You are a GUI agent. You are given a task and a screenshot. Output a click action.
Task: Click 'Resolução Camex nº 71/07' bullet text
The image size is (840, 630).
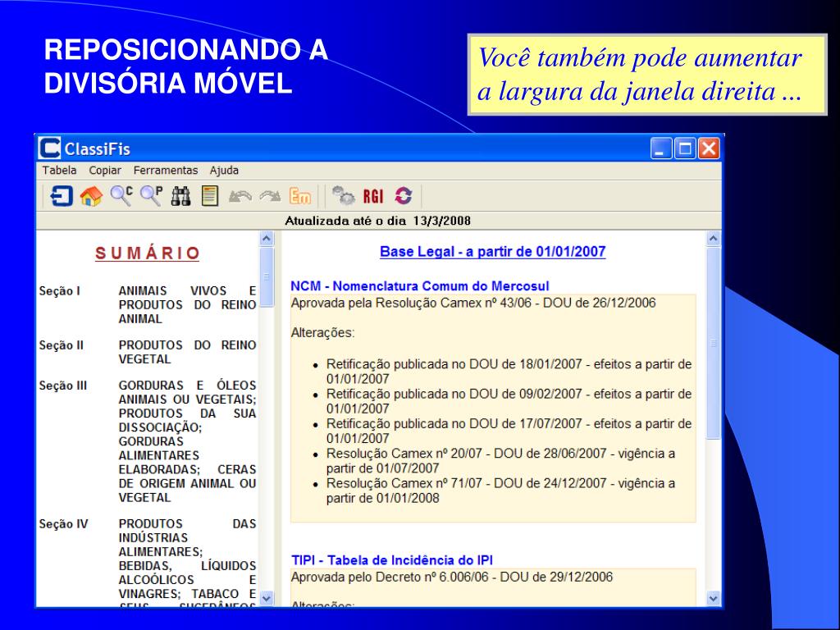(x=501, y=491)
